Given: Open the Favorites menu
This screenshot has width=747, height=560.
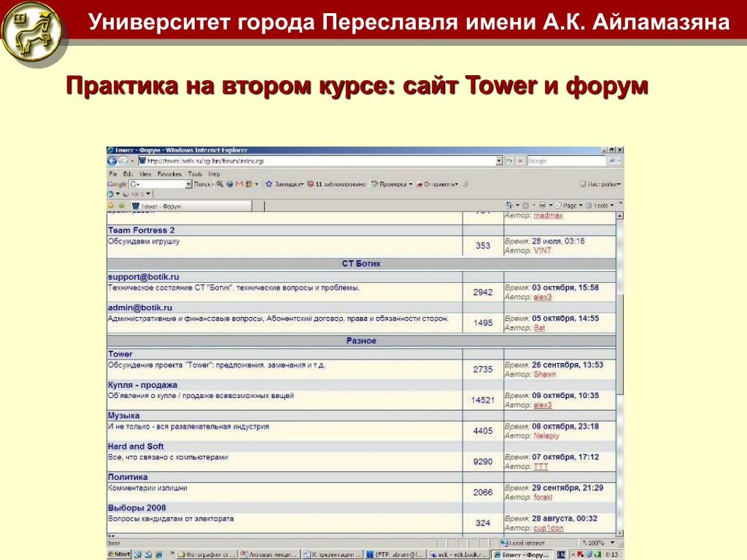Looking at the screenshot, I should (169, 174).
